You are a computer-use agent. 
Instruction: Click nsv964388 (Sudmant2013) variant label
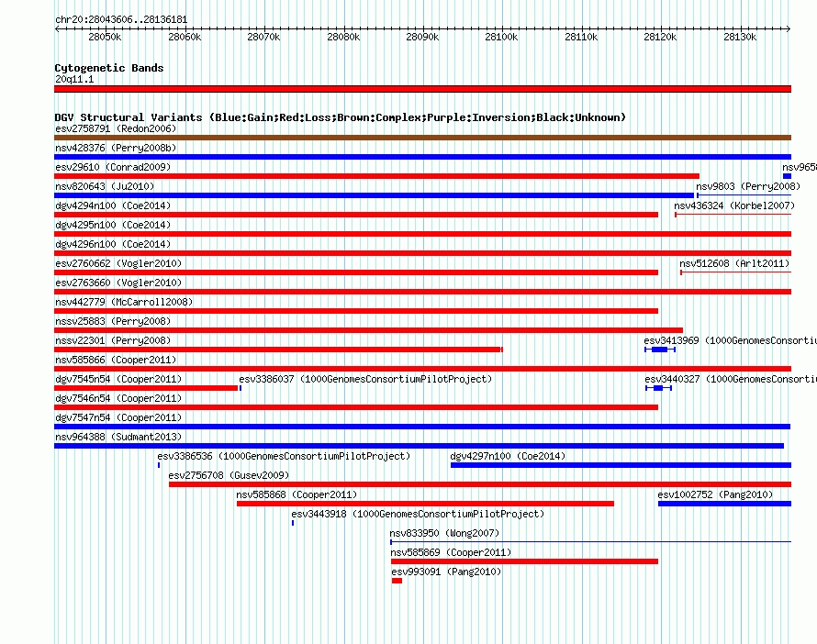pos(118,437)
